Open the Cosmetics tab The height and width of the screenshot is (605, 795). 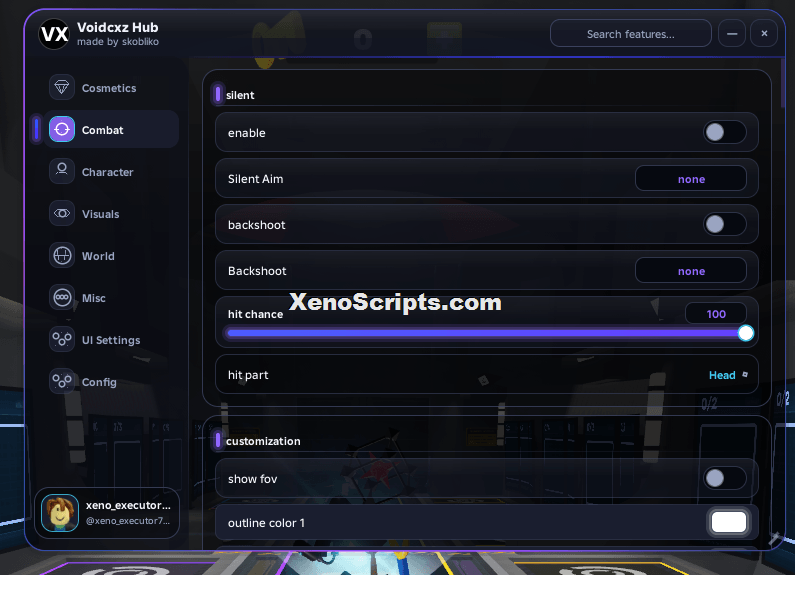point(111,88)
